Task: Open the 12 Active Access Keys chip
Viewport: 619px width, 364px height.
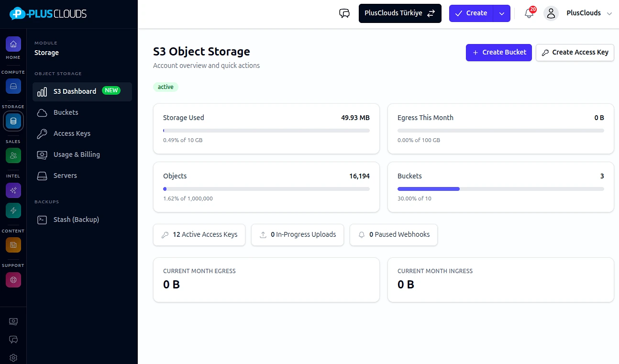Action: tap(199, 235)
